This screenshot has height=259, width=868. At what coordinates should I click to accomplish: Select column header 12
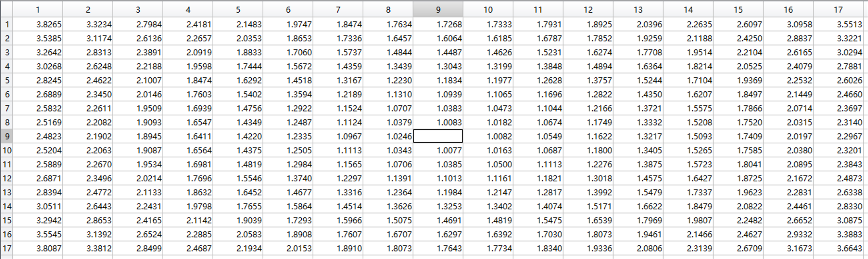point(588,10)
